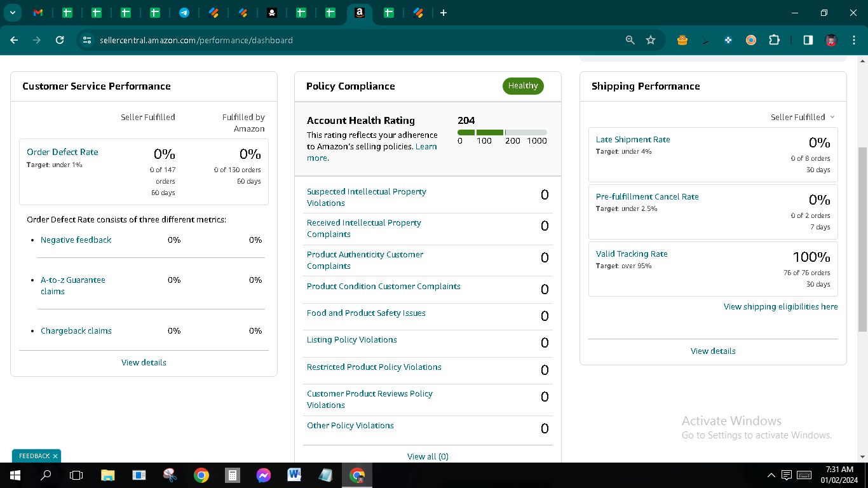Show hidden system tray icons
The height and width of the screenshot is (488, 868).
[x=771, y=475]
